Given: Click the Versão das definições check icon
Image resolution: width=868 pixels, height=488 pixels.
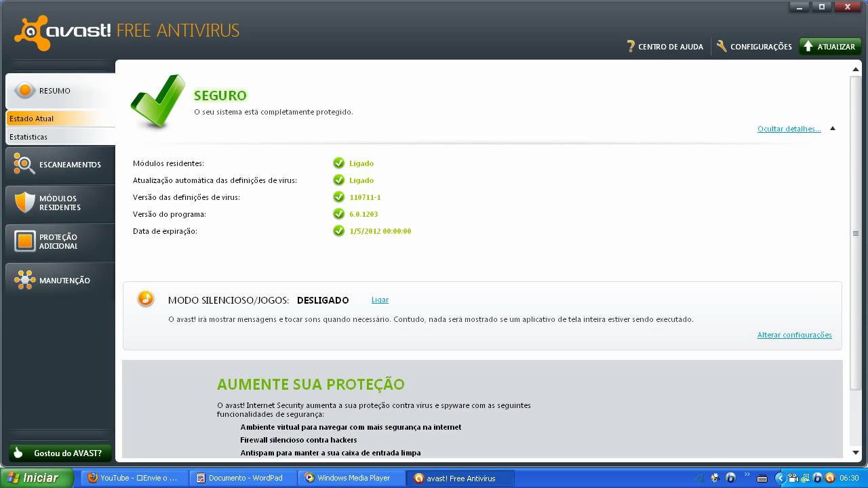Looking at the screenshot, I should (339, 197).
